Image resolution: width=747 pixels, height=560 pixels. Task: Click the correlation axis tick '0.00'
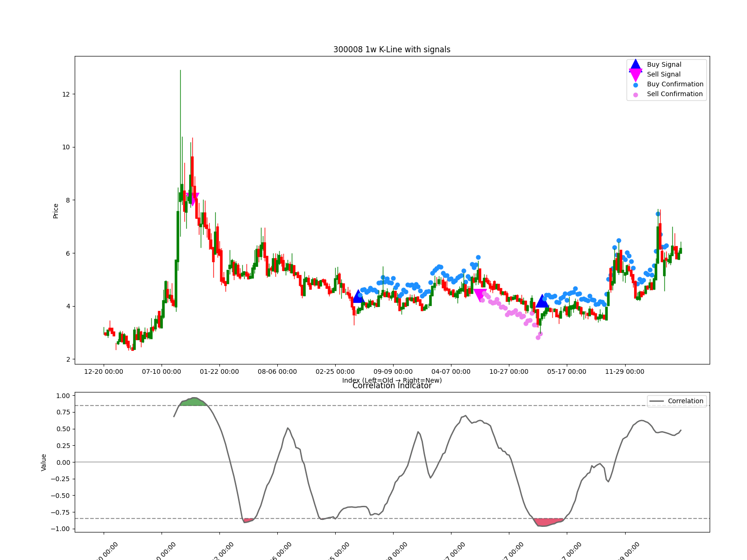click(x=63, y=462)
